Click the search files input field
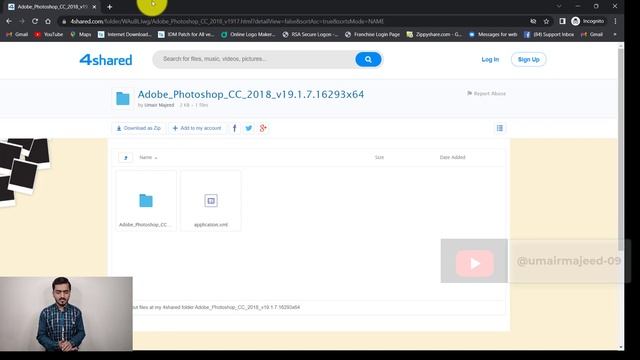The height and width of the screenshot is (360, 640). click(254, 59)
